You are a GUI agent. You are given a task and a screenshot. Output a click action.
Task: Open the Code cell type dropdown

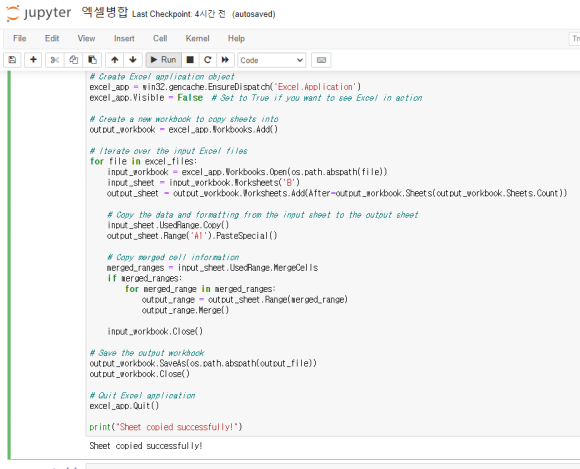(x=272, y=60)
